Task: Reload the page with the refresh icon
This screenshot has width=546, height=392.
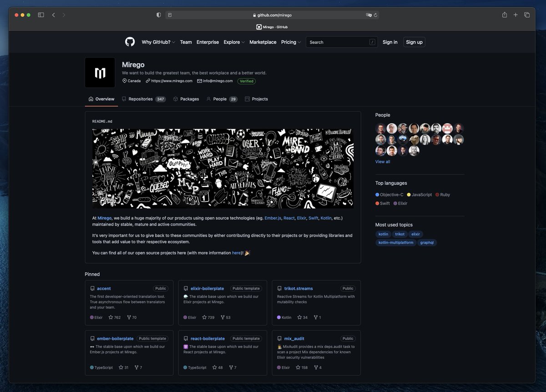Action: [x=375, y=15]
